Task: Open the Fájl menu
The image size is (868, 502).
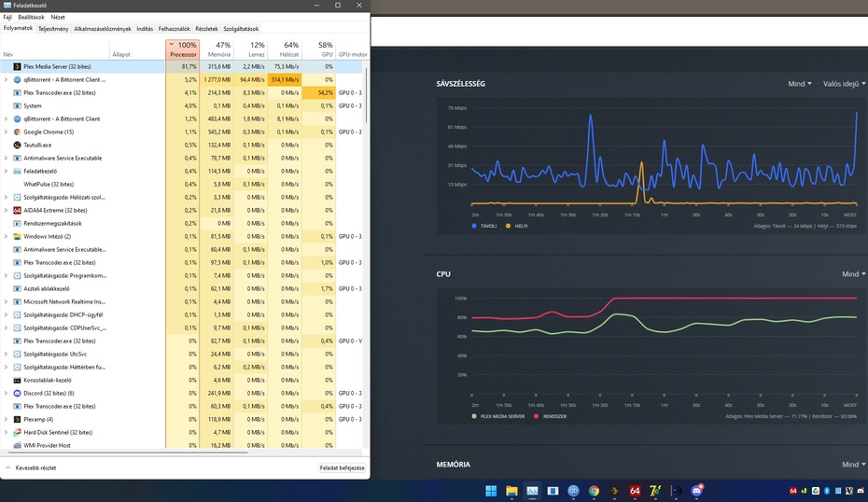Action: [7, 17]
